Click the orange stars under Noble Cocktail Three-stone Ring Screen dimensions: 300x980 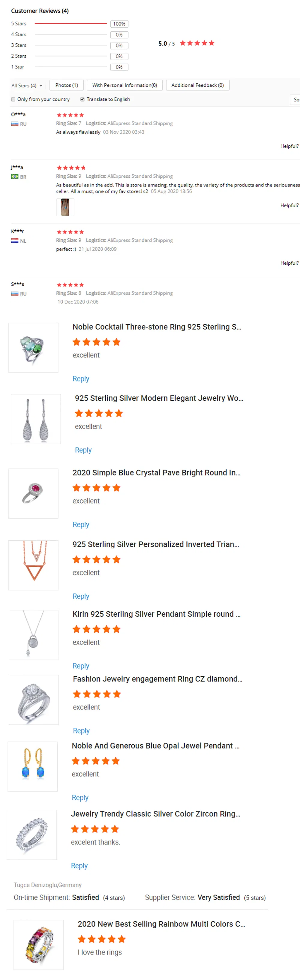[96, 342]
